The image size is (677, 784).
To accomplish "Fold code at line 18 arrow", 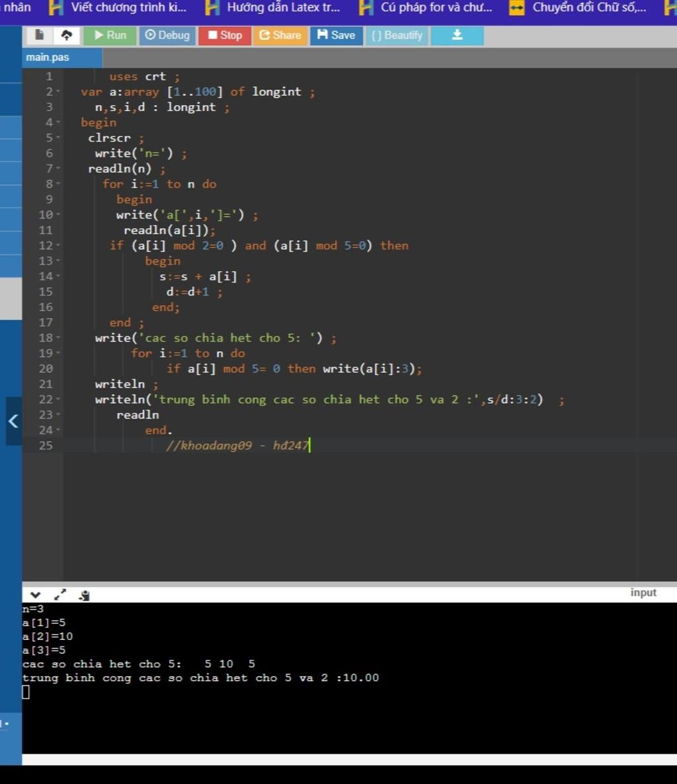I will click(58, 338).
